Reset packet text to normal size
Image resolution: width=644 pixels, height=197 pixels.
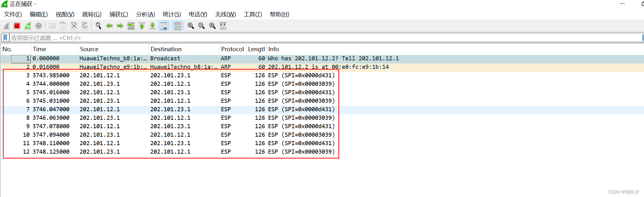tap(212, 26)
